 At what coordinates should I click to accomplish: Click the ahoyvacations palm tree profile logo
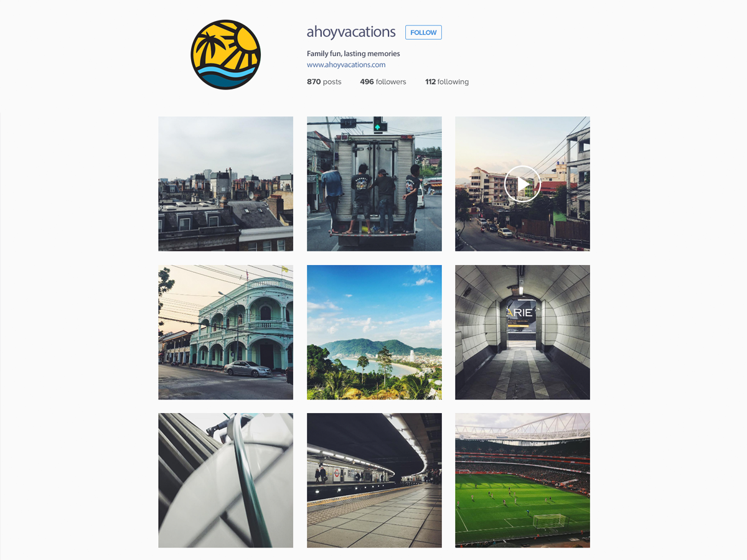pyautogui.click(x=225, y=55)
